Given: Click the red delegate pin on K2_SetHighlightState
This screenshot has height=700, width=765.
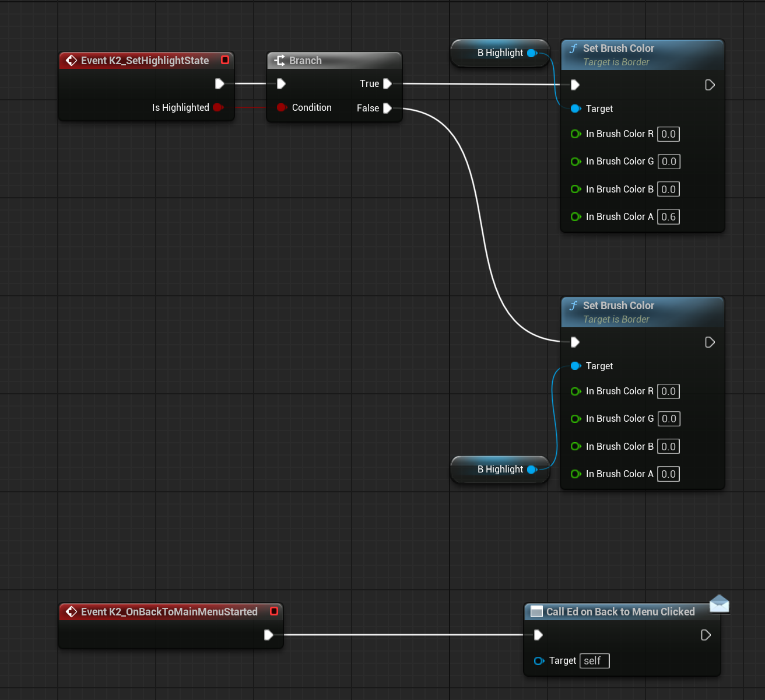Looking at the screenshot, I should pyautogui.click(x=225, y=60).
